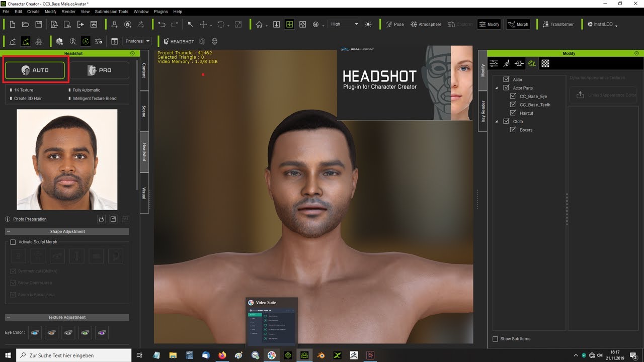Image resolution: width=644 pixels, height=362 pixels.
Task: Click the save icon near Photo Preparation
Action: coord(113,219)
